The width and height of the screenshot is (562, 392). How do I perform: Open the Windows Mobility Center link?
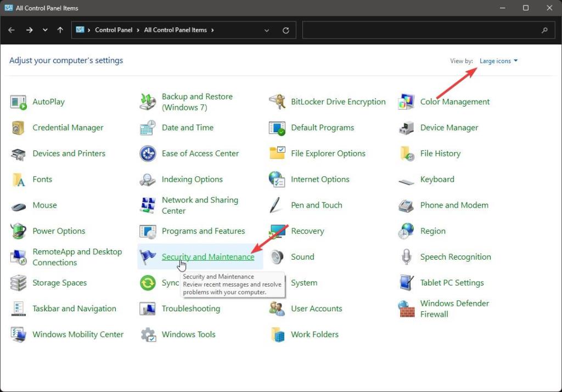pyautogui.click(x=78, y=334)
